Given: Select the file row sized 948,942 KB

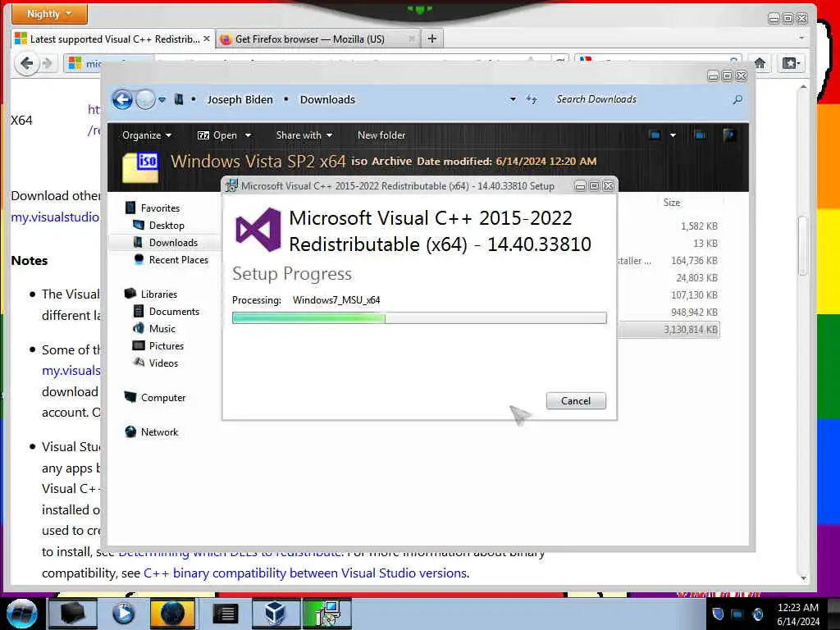Looking at the screenshot, I should tap(669, 313).
